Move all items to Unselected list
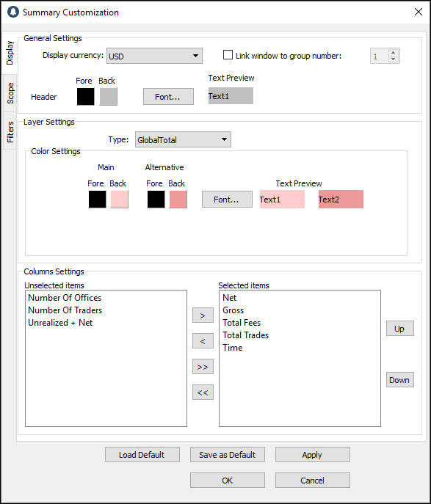431x504 pixels. tap(203, 392)
